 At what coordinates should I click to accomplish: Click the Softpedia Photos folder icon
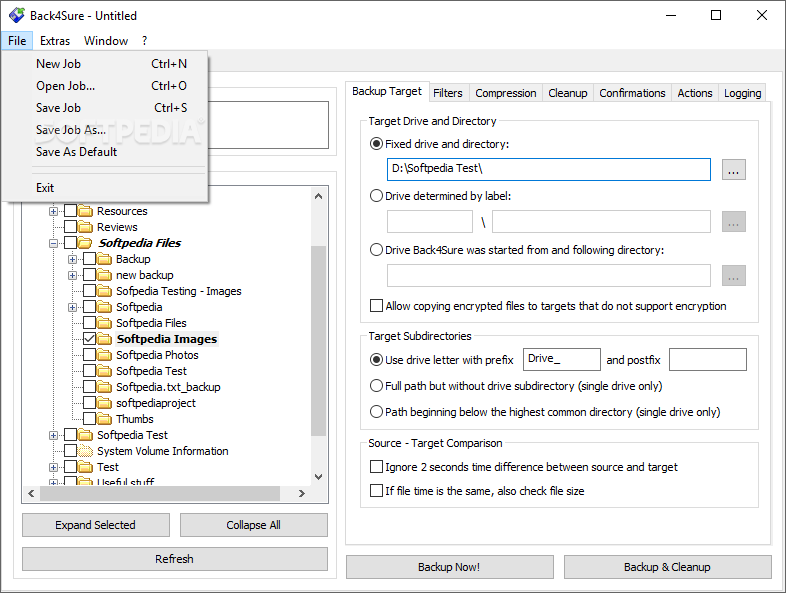[x=105, y=355]
